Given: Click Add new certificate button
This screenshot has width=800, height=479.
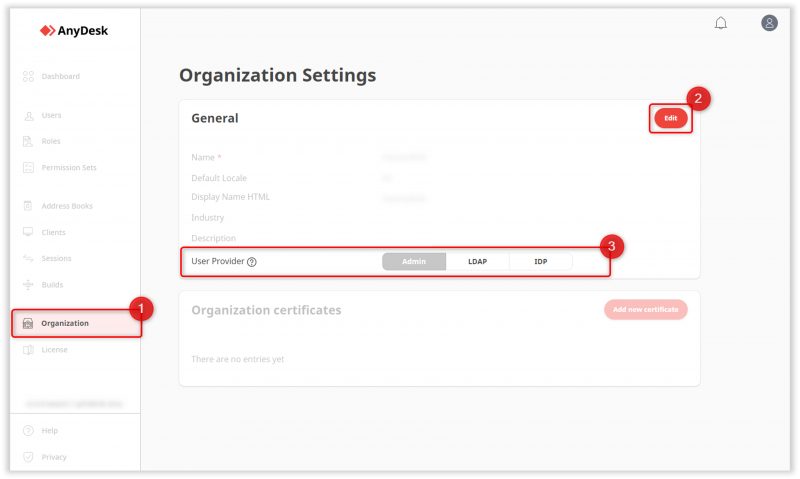Looking at the screenshot, I should coord(645,309).
